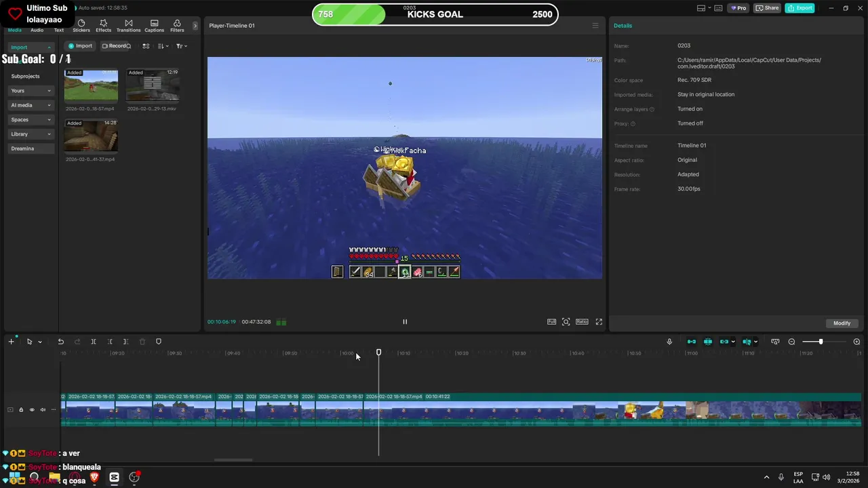Open the Stickers panel
Viewport: 868px width, 488px height.
(x=81, y=26)
